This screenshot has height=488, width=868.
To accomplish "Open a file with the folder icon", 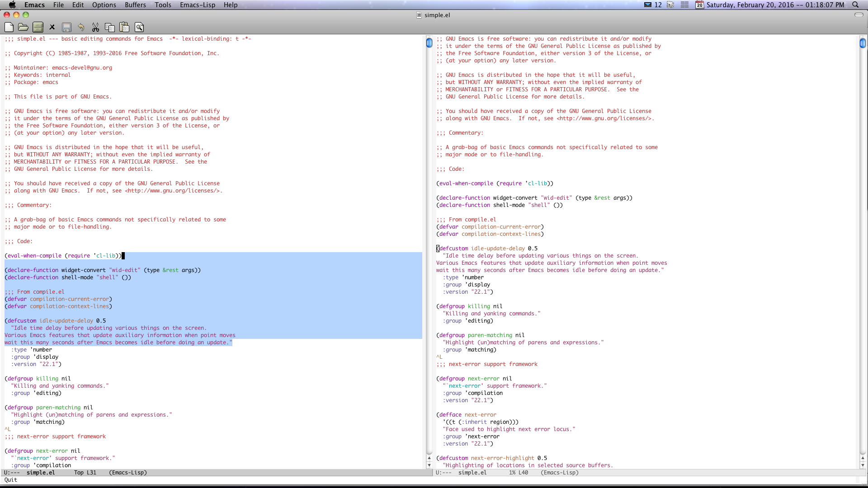I will [x=23, y=28].
